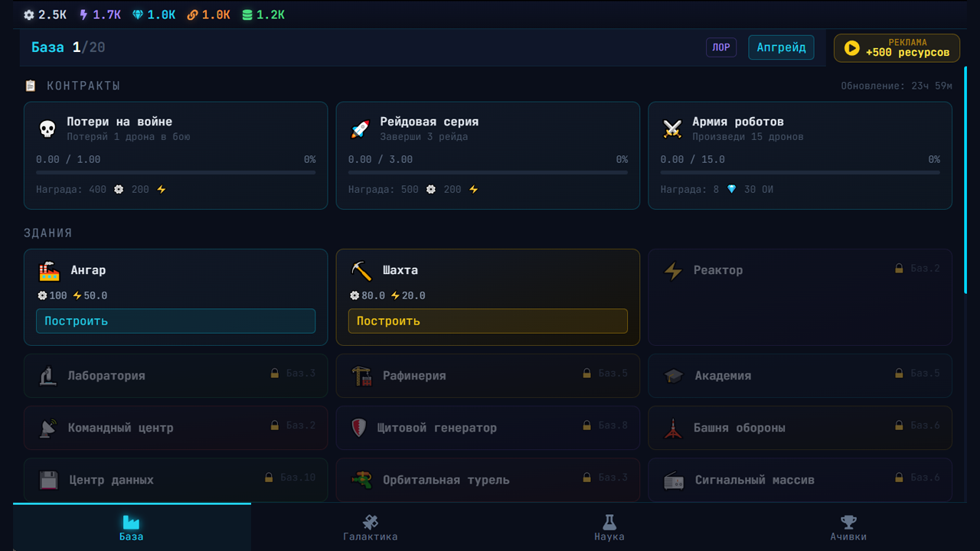Click the progress bar of Рейдовая серия
980x551 pixels.
click(488, 172)
